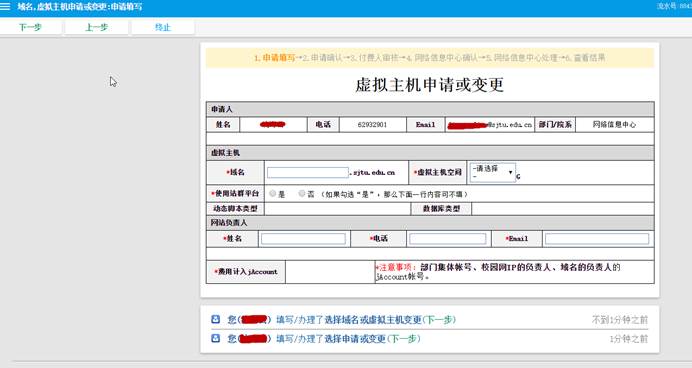Click the 虚拟主机申请或变更 heading

(x=430, y=85)
